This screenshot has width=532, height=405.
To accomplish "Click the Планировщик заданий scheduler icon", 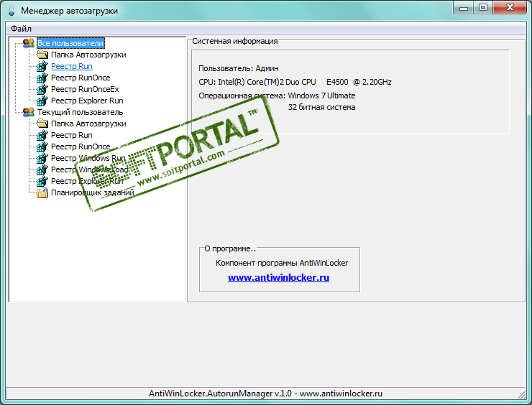I will pyautogui.click(x=42, y=192).
